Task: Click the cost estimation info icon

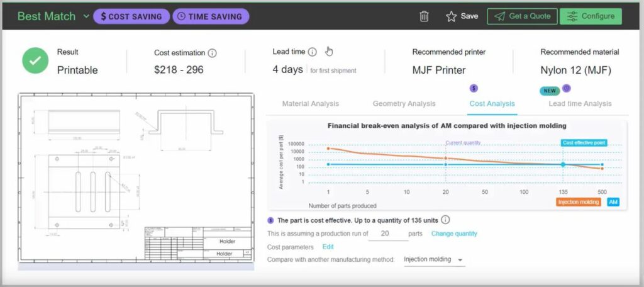Action: click(213, 53)
